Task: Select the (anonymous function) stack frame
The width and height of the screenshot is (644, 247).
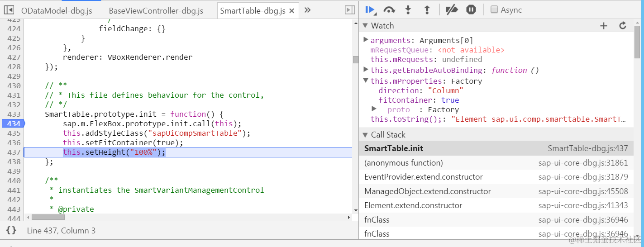Action: [496, 163]
